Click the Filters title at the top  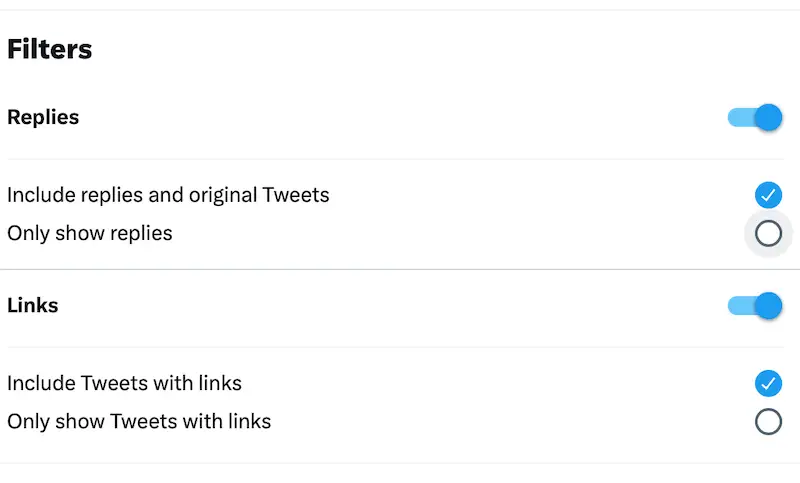tap(50, 49)
